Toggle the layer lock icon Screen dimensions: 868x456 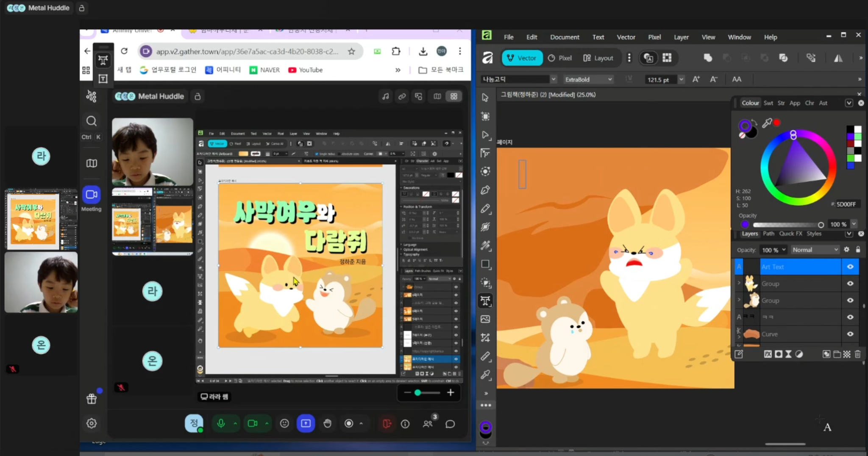coord(858,249)
